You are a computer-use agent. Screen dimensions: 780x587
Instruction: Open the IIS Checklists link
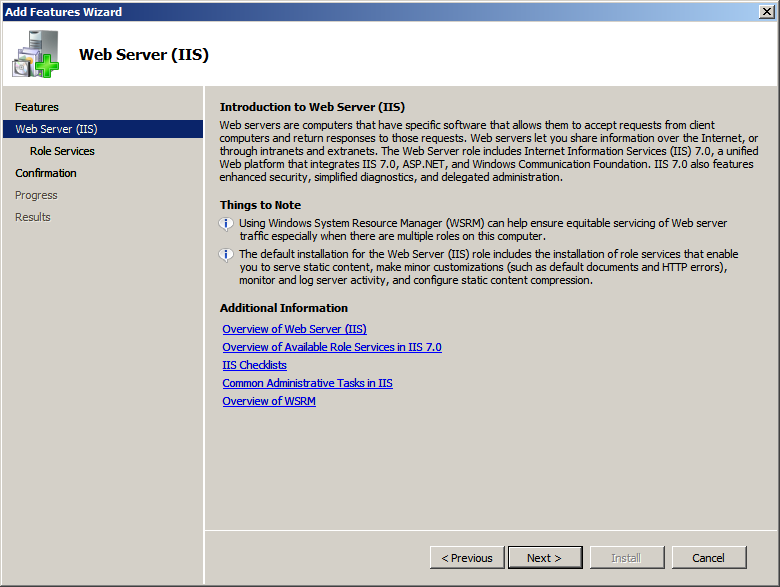click(255, 365)
